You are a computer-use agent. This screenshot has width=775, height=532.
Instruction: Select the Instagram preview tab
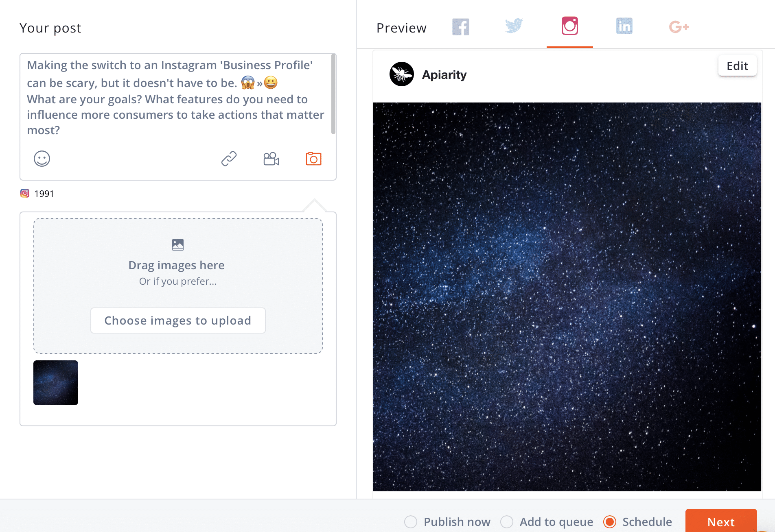click(x=570, y=26)
